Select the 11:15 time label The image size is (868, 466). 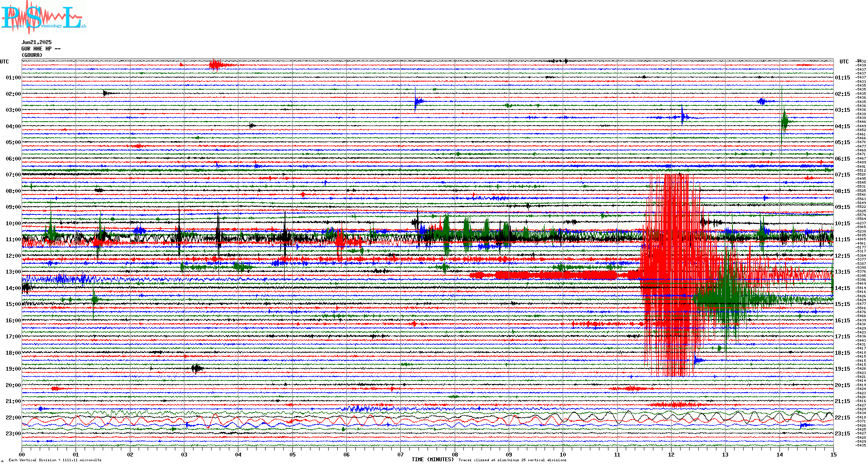tap(843, 239)
